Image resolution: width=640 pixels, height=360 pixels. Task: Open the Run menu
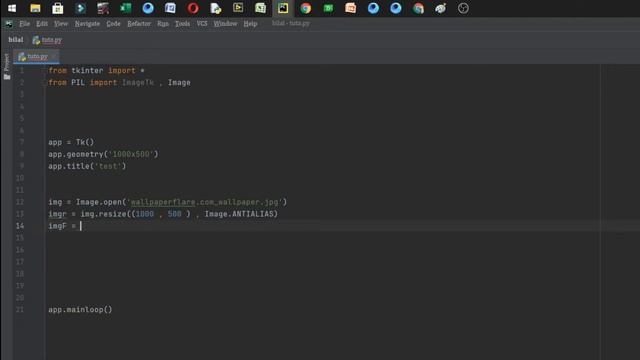163,24
